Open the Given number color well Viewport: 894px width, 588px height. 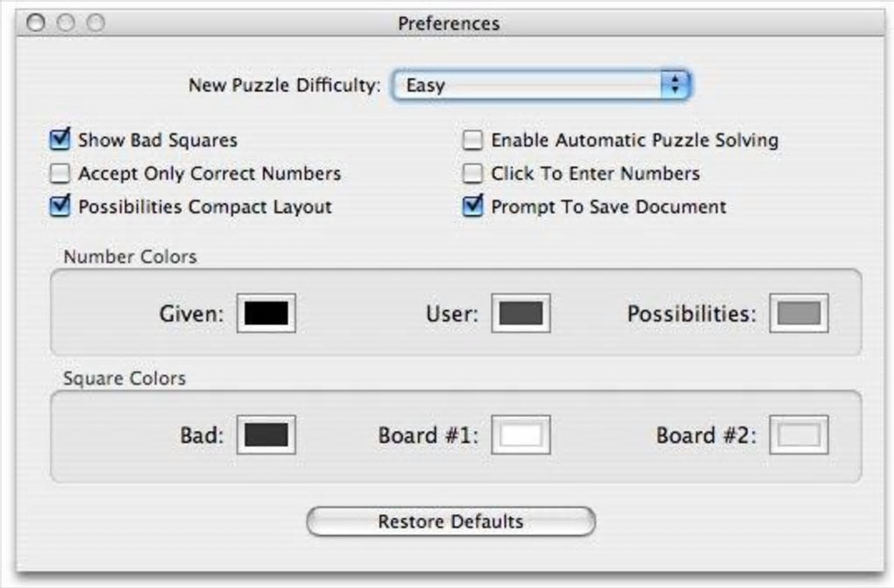point(266,313)
